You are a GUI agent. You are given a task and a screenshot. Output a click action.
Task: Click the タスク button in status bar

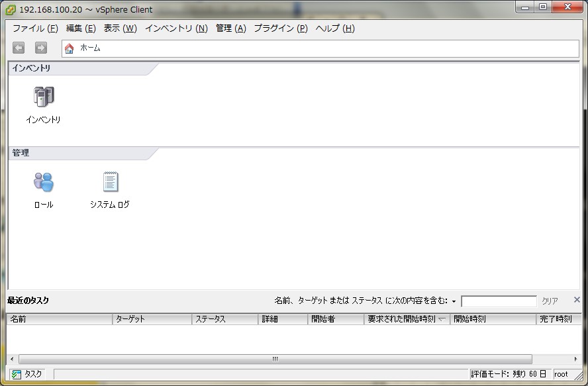[27, 374]
